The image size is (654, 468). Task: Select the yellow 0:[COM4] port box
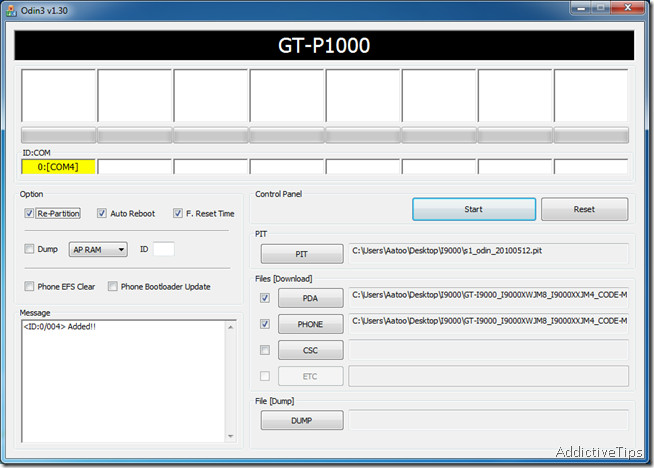[x=58, y=167]
